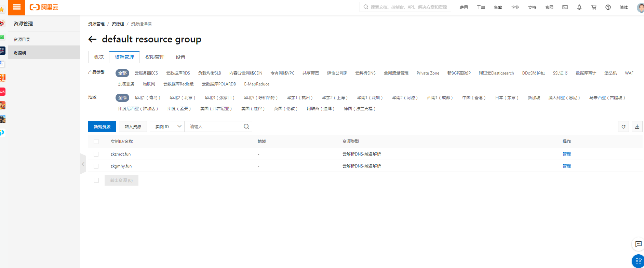This screenshot has width=644, height=268.
Task: Select 全部 region filter
Action: pyautogui.click(x=122, y=98)
